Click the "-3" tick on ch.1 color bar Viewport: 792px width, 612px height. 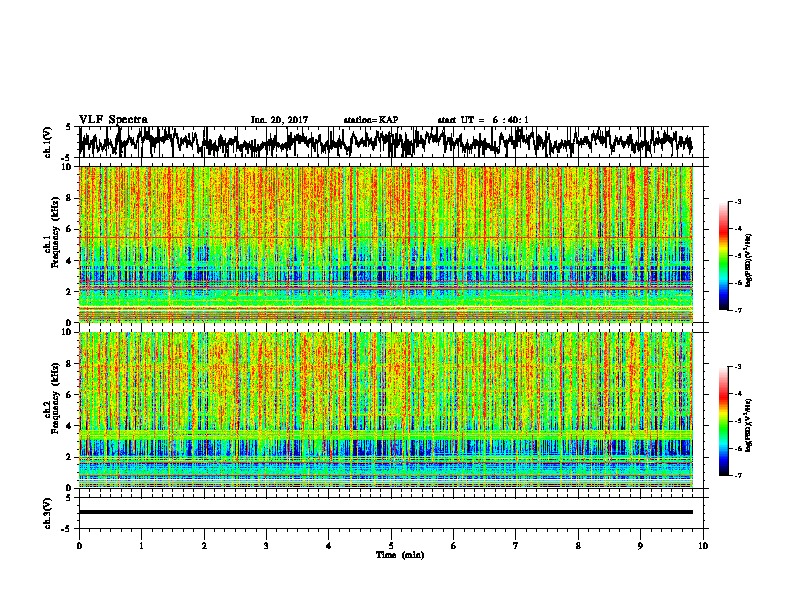pos(737,202)
